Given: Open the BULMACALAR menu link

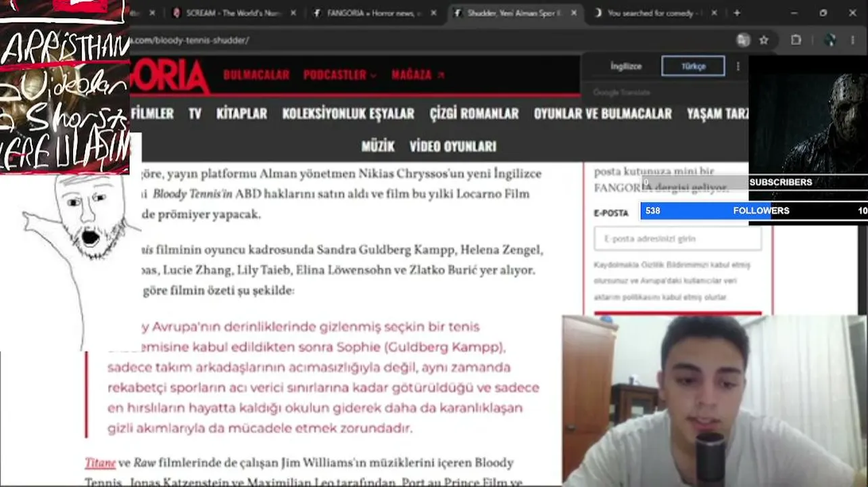Looking at the screenshot, I should pyautogui.click(x=256, y=74).
